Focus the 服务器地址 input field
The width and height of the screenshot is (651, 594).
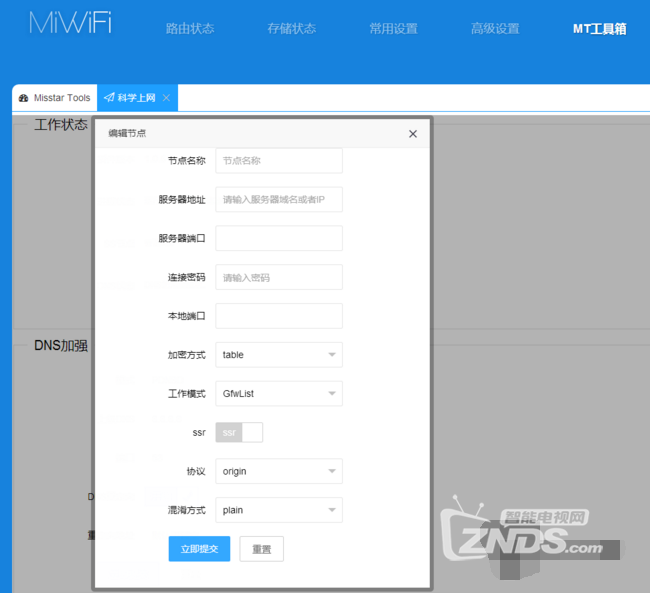pos(279,200)
